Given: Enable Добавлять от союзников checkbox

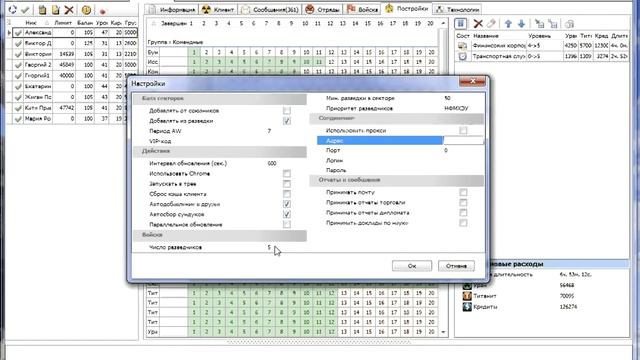Looking at the screenshot, I should point(287,111).
